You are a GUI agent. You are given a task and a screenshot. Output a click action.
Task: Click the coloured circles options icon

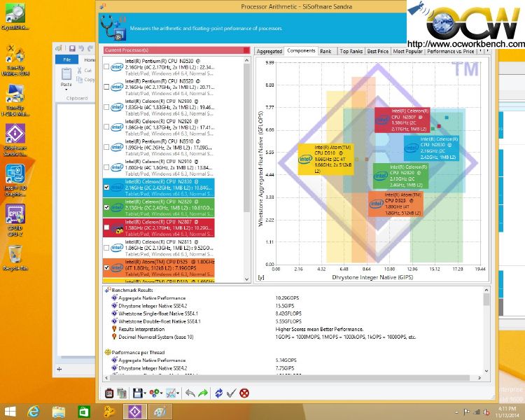point(155,393)
